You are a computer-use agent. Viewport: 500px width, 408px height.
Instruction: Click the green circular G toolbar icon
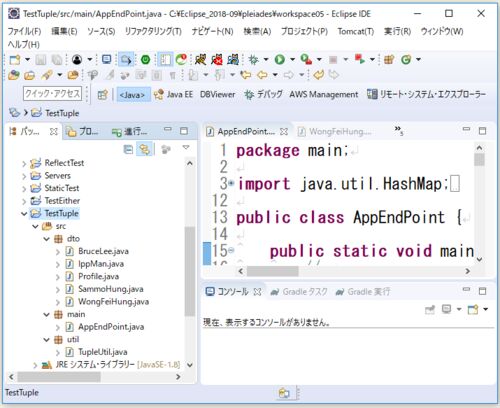(x=406, y=60)
